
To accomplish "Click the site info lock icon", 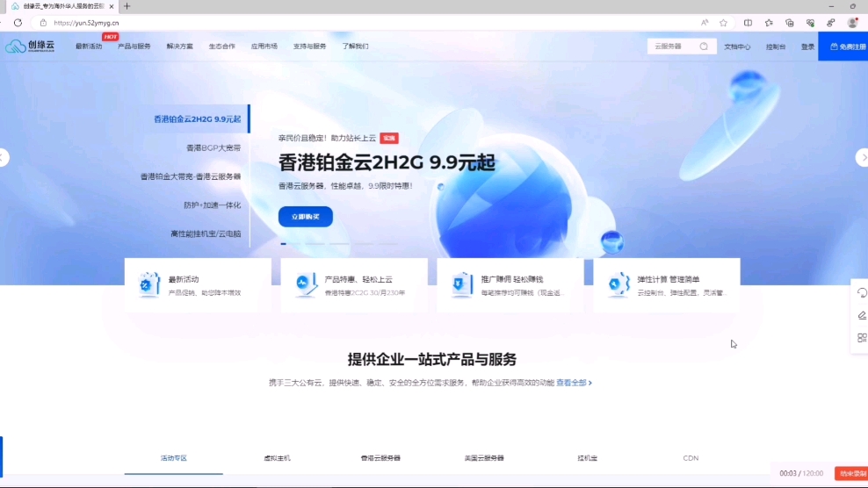I will [x=43, y=23].
